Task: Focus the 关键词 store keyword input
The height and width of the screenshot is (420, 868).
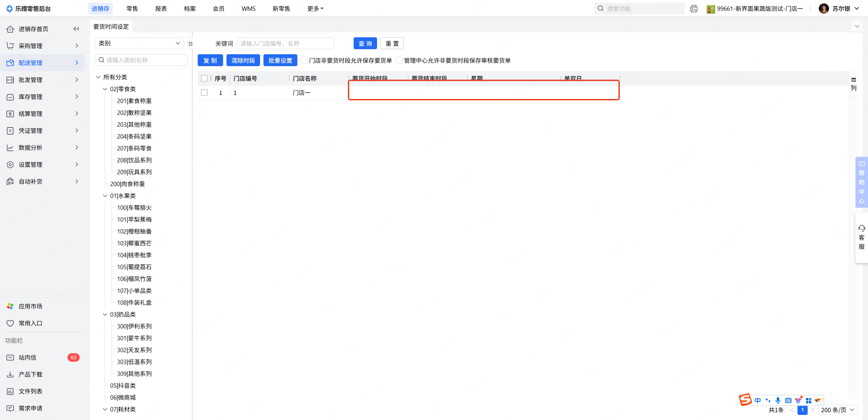Action: tap(285, 43)
